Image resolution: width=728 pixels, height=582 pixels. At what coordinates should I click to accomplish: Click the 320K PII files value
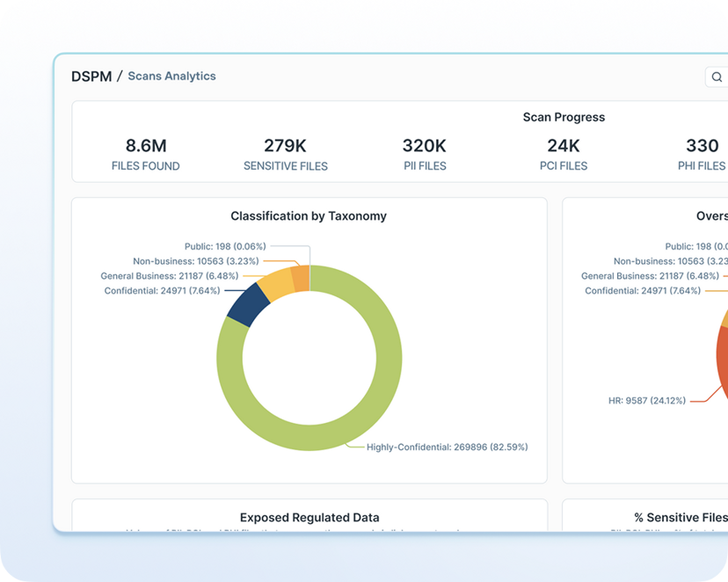pyautogui.click(x=425, y=146)
